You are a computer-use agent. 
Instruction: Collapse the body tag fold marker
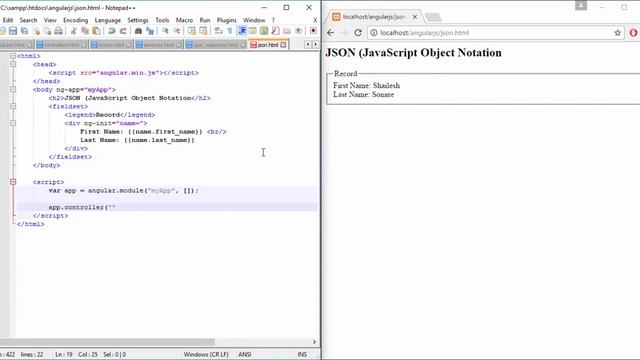point(13,89)
